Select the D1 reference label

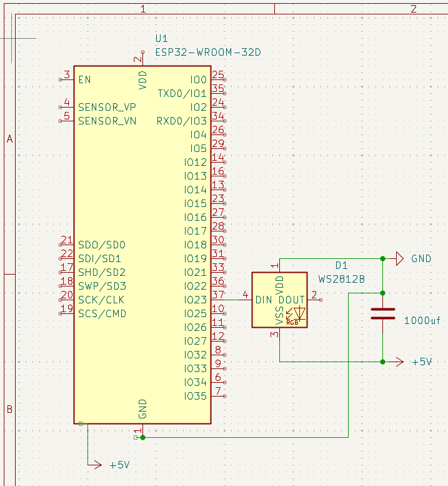342,265
